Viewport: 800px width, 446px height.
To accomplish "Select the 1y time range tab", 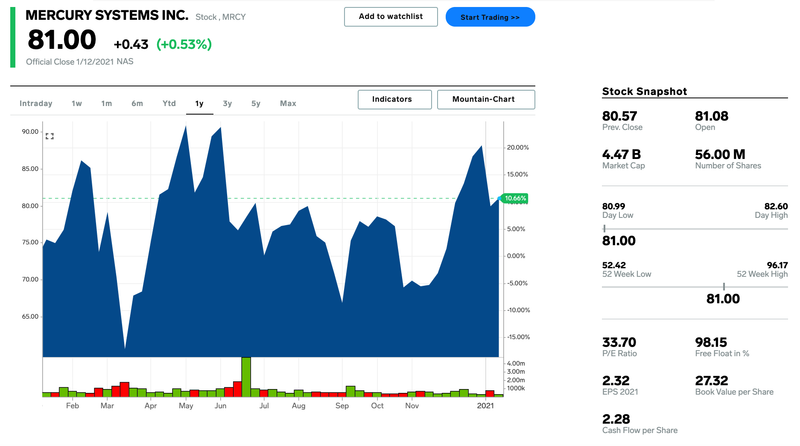I will pyautogui.click(x=199, y=104).
